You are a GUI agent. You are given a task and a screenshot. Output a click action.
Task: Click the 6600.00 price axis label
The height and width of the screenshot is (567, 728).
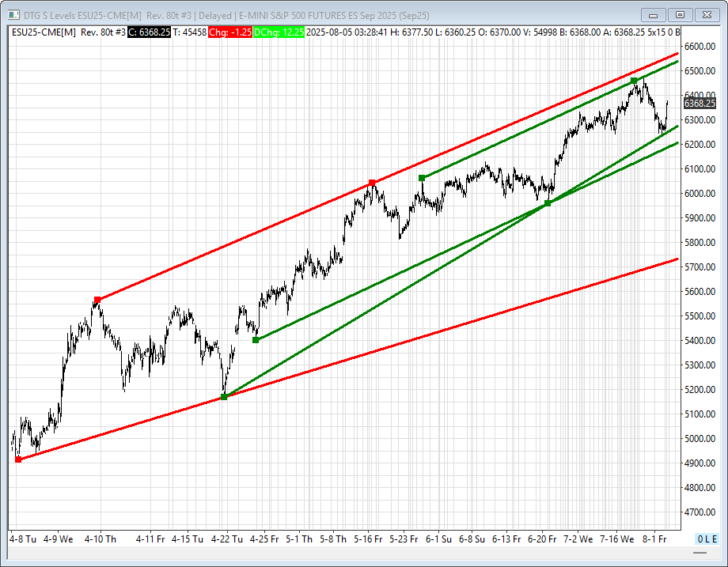pos(700,47)
